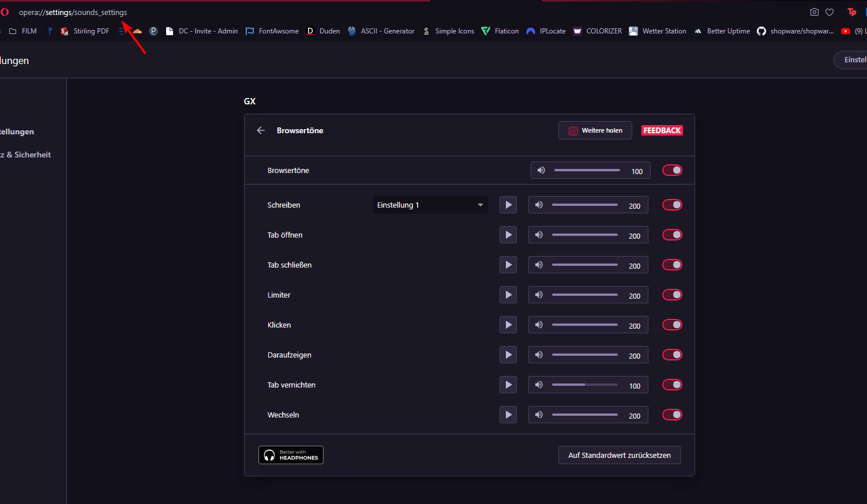Image resolution: width=867 pixels, height=504 pixels.
Task: Click the speaker icon in Klicken row
Action: coord(539,325)
